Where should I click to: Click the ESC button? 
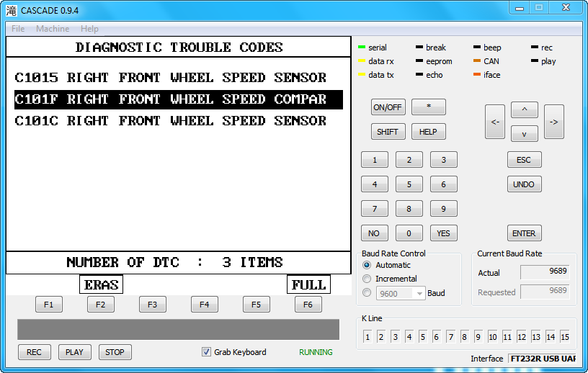525,160
